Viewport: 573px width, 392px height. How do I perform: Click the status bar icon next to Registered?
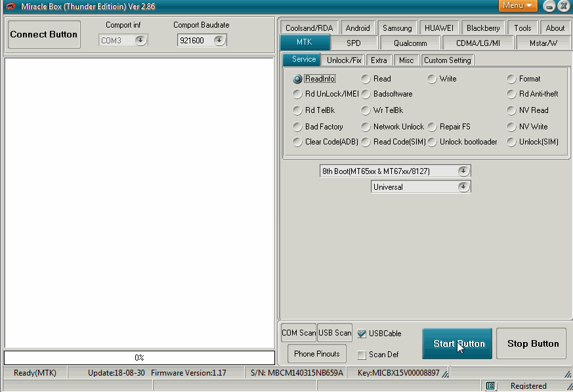(x=490, y=386)
